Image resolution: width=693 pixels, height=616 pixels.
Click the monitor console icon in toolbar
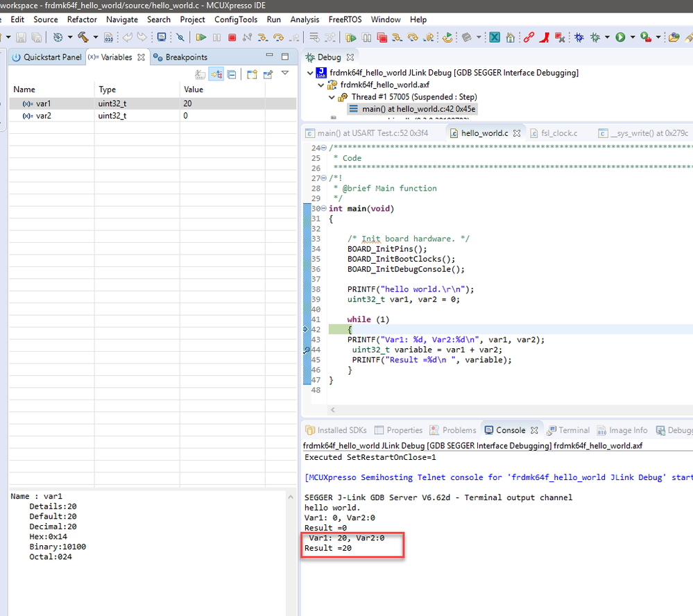pyautogui.click(x=162, y=37)
